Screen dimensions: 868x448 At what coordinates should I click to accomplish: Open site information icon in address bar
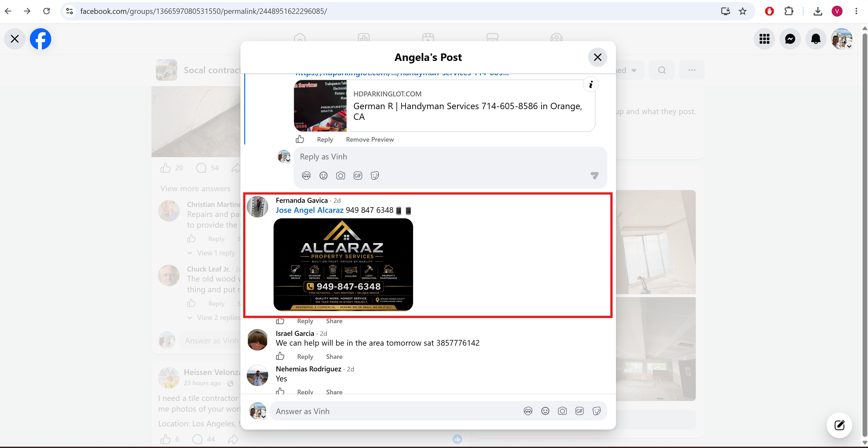[69, 11]
